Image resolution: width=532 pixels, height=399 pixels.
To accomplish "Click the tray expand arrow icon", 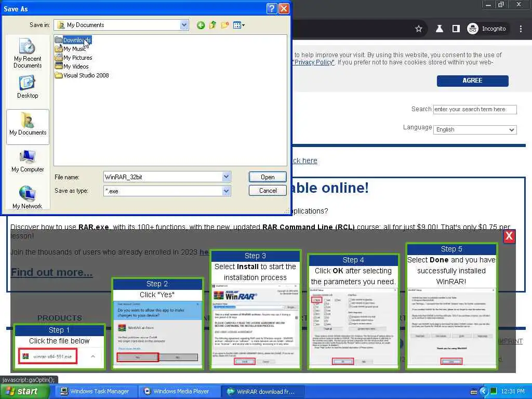I will point(484,392).
